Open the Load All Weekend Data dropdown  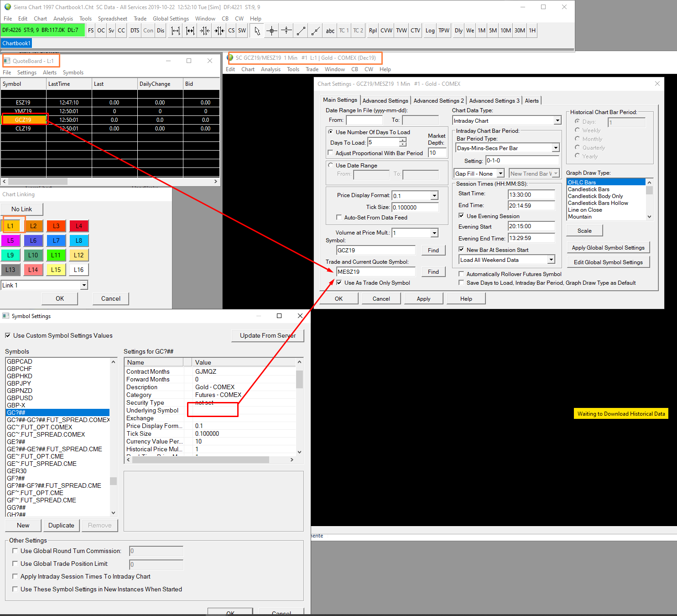click(x=551, y=260)
